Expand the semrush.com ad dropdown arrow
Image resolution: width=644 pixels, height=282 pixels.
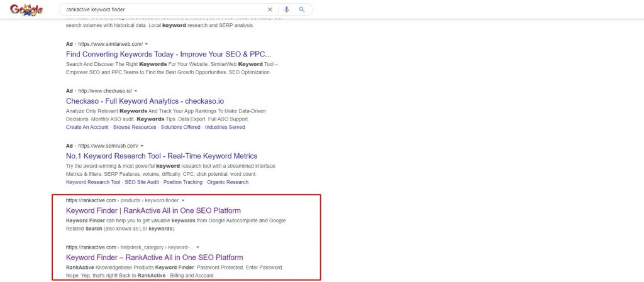click(142, 146)
